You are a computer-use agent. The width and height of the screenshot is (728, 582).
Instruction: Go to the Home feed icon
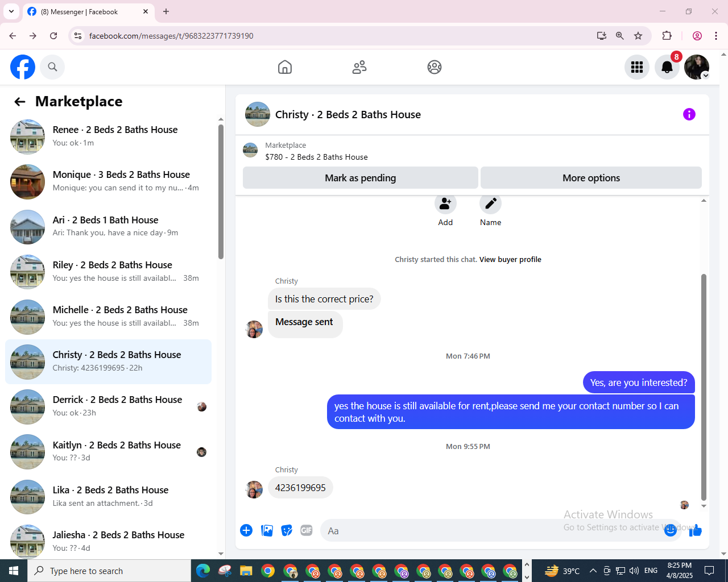click(285, 67)
